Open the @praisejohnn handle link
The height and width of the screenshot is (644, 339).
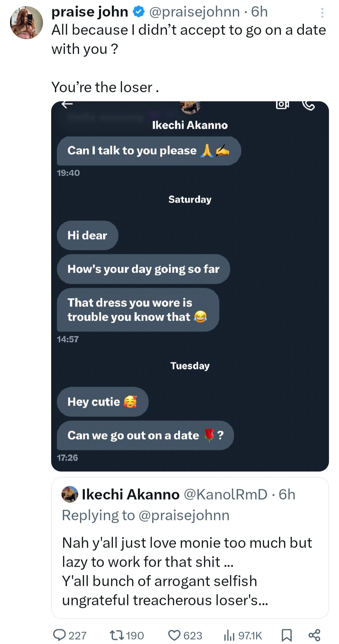(194, 12)
